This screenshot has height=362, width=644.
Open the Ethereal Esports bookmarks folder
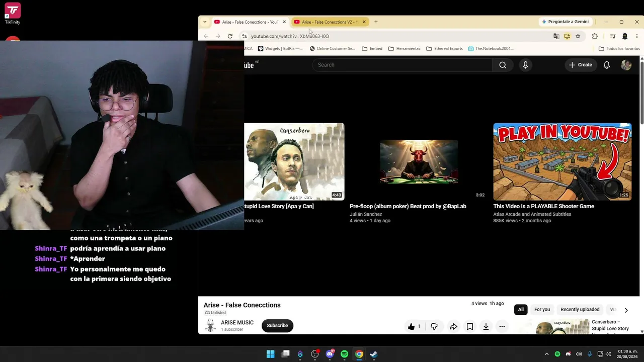point(444,49)
